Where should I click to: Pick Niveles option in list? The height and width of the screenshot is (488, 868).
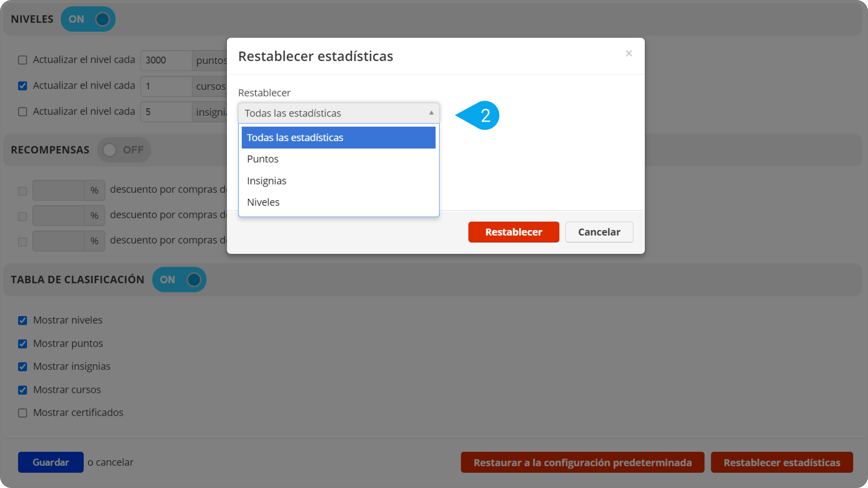pos(263,202)
